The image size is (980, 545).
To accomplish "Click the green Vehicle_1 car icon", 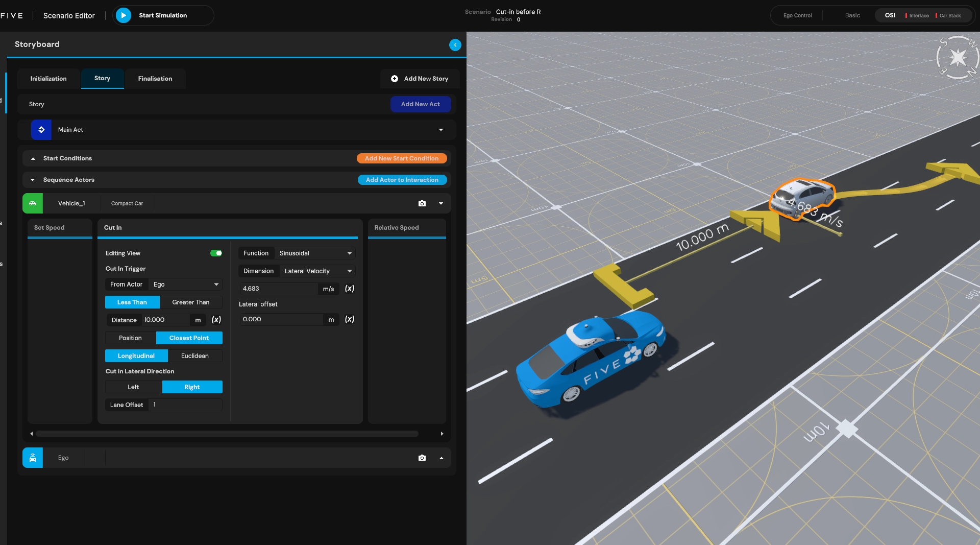I will coord(33,203).
